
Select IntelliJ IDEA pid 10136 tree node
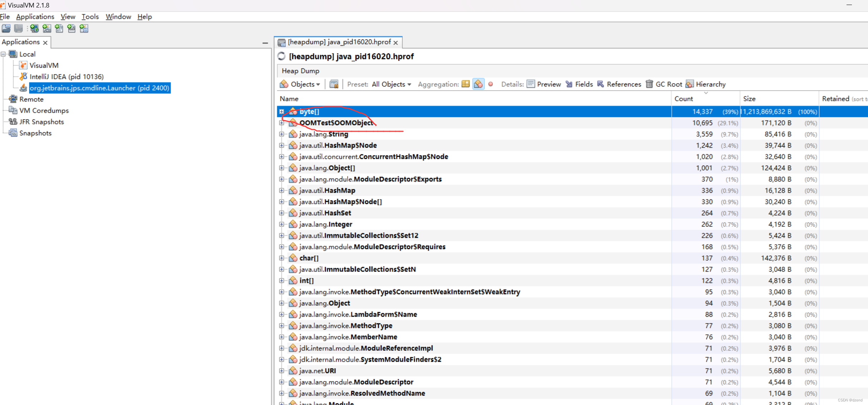(66, 77)
